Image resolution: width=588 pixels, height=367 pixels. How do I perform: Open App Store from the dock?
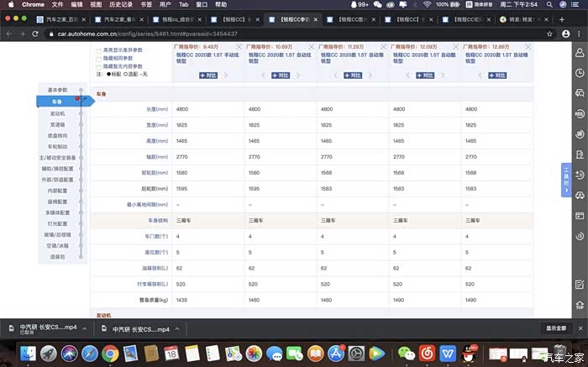point(336,354)
